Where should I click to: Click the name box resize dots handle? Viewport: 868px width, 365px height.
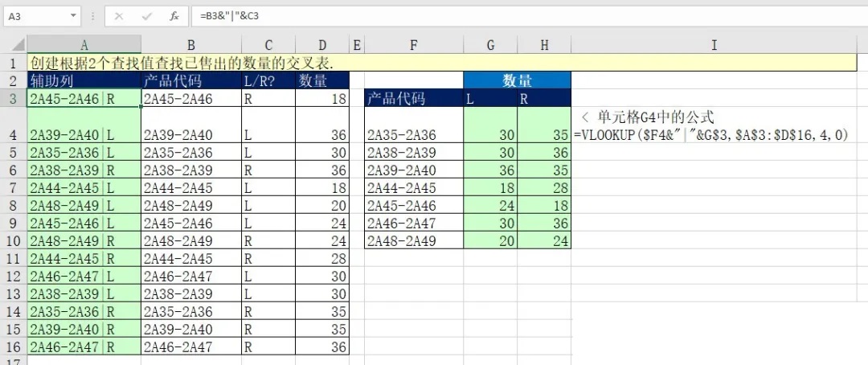click(94, 16)
